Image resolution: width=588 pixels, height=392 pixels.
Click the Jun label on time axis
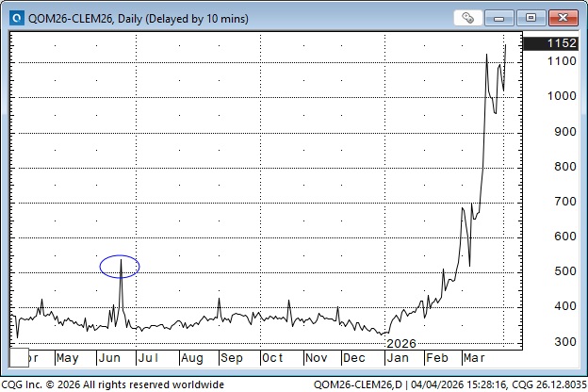pyautogui.click(x=109, y=359)
